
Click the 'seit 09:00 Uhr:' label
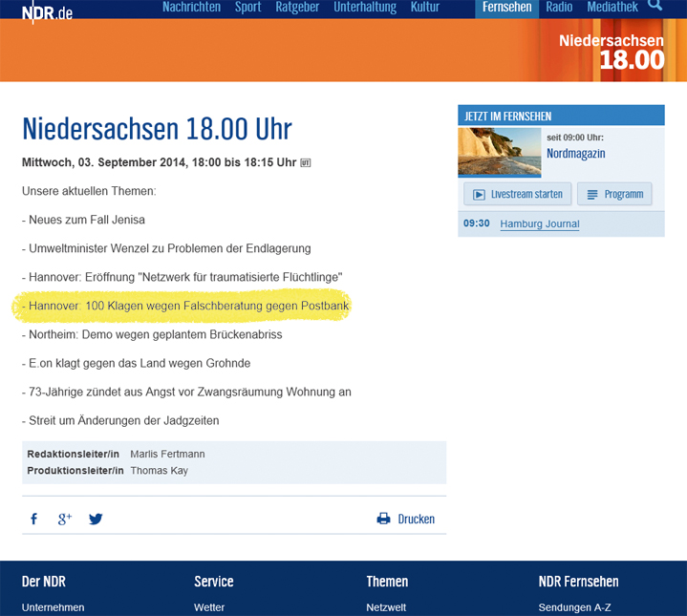click(x=575, y=138)
